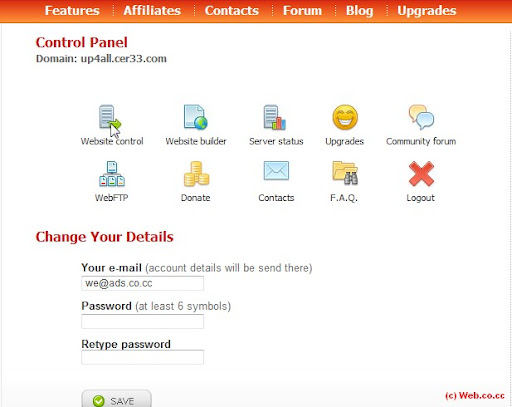Select the Retype password input field
This screenshot has width=512, height=407.
[142, 357]
